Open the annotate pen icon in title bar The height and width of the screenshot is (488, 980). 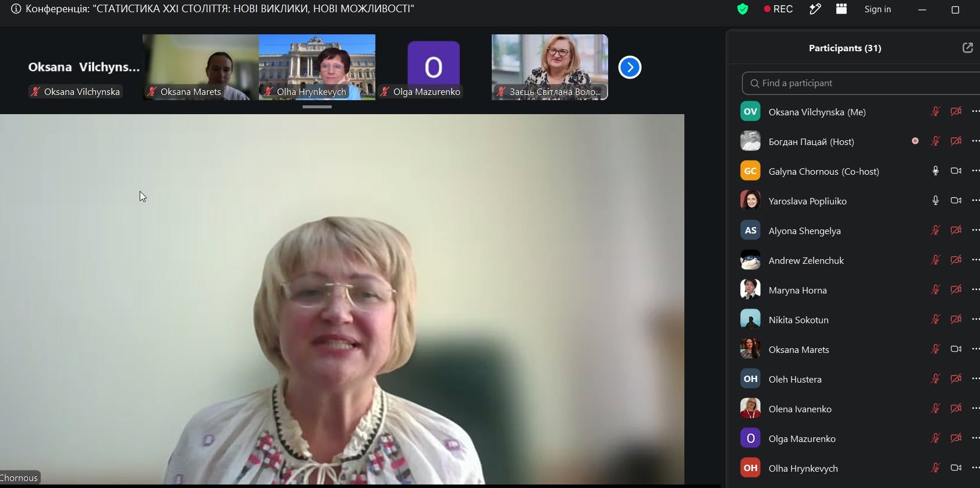[815, 9]
